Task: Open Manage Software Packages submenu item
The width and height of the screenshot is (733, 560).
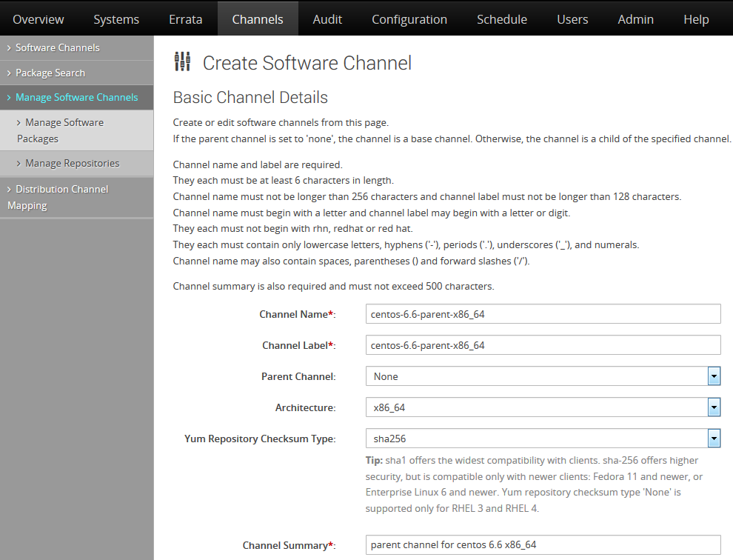Action: pyautogui.click(x=77, y=130)
